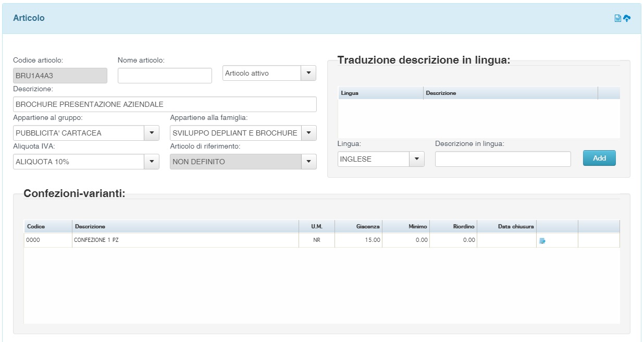Expand the Aliquota IVA dropdown
The width and height of the screenshot is (644, 342).
tap(152, 162)
